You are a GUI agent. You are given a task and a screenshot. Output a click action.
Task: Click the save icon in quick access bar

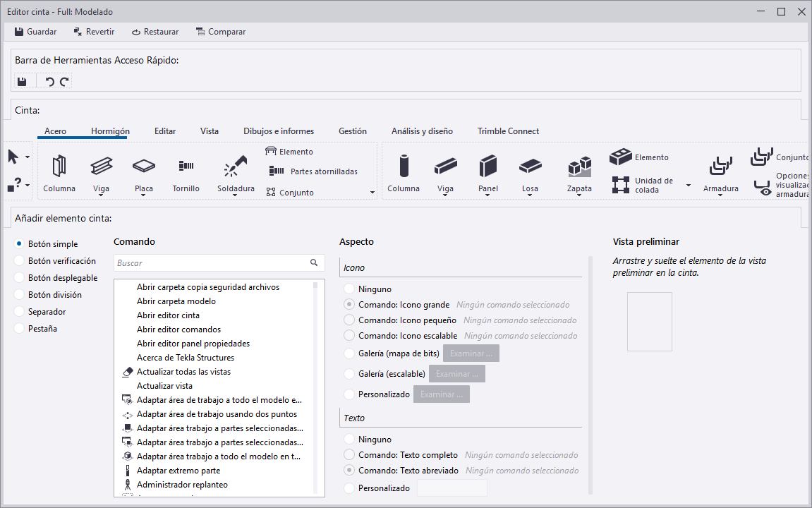pos(22,82)
